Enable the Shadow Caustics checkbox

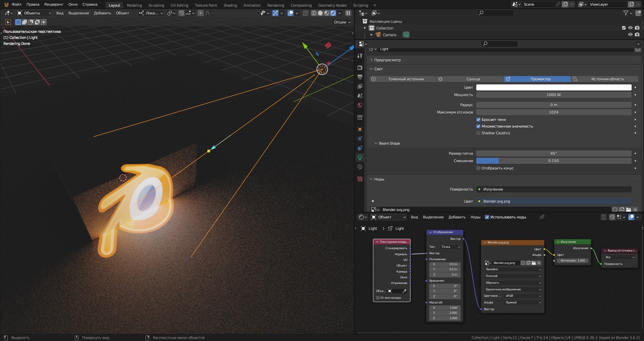click(x=478, y=133)
